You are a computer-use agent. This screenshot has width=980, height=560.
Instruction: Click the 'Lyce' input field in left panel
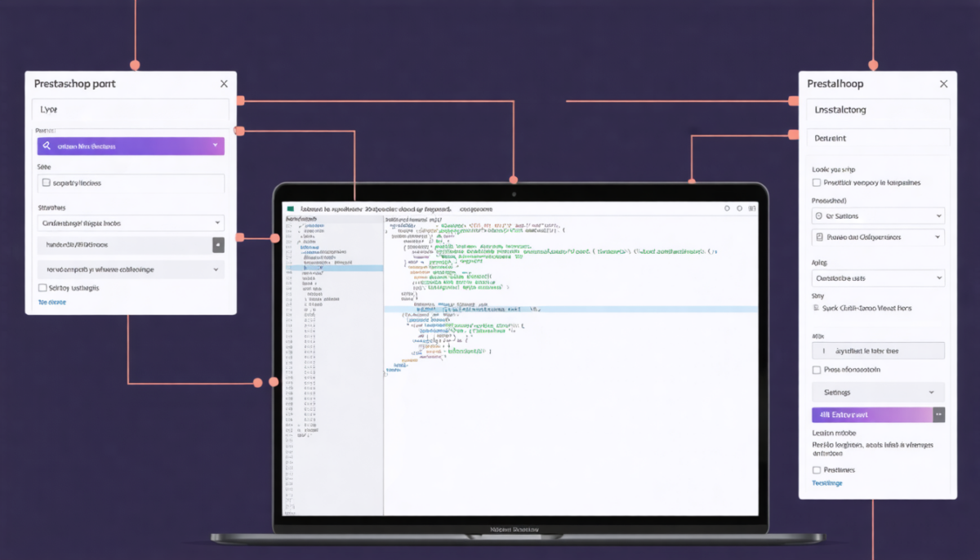coord(131,109)
